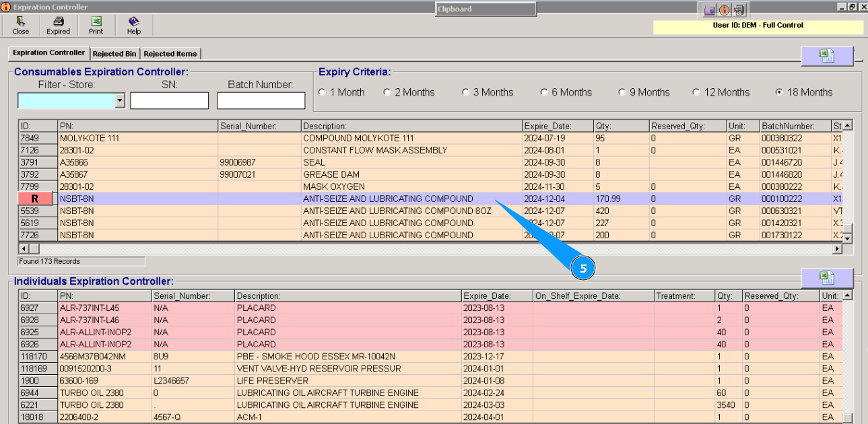This screenshot has height=424, width=868.
Task: Switch to the Rejected Bin tab
Action: [114, 54]
